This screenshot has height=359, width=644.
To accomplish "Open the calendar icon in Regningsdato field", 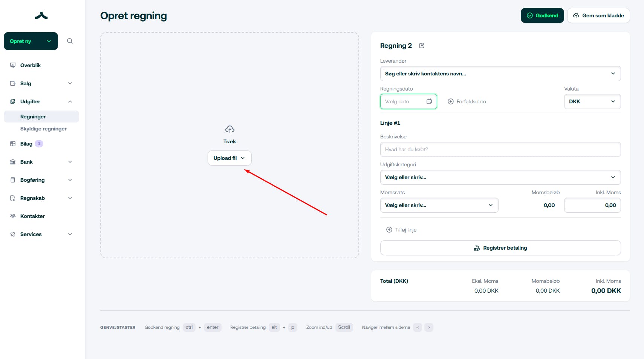I will tap(429, 101).
